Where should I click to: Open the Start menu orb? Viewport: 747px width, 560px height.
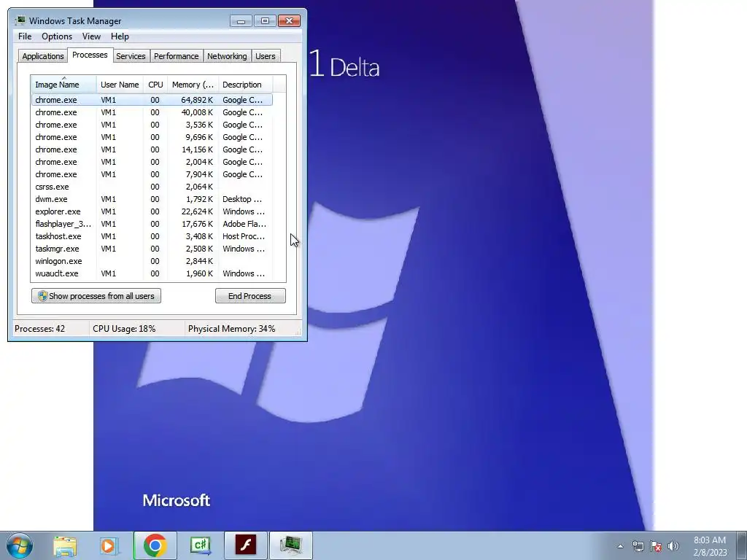[19, 545]
